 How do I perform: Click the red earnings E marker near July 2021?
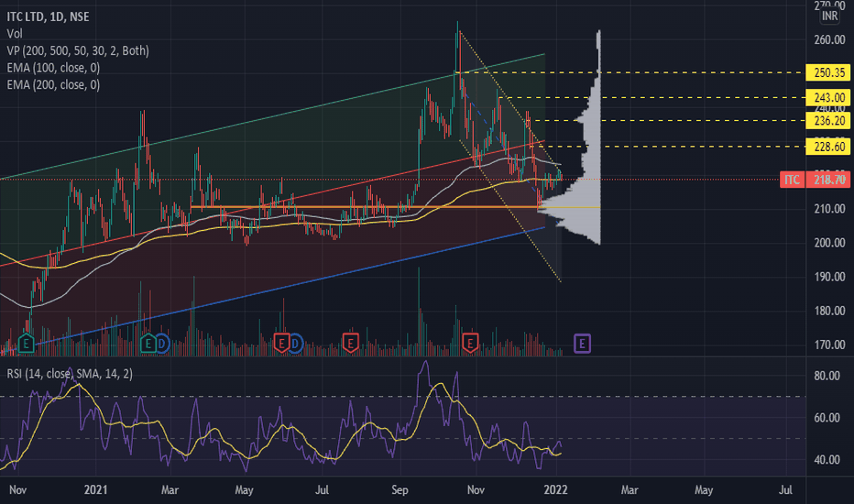tap(350, 344)
